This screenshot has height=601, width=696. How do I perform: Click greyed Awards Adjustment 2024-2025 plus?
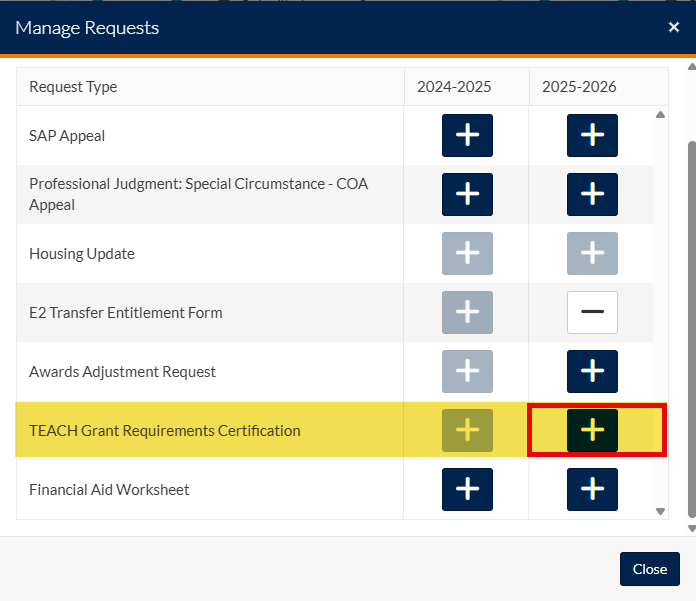[467, 371]
